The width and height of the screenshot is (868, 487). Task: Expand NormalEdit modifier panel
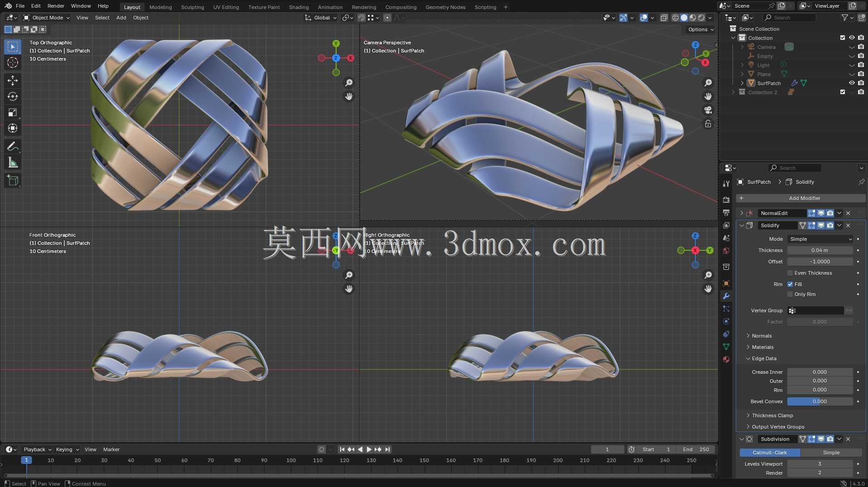point(742,213)
